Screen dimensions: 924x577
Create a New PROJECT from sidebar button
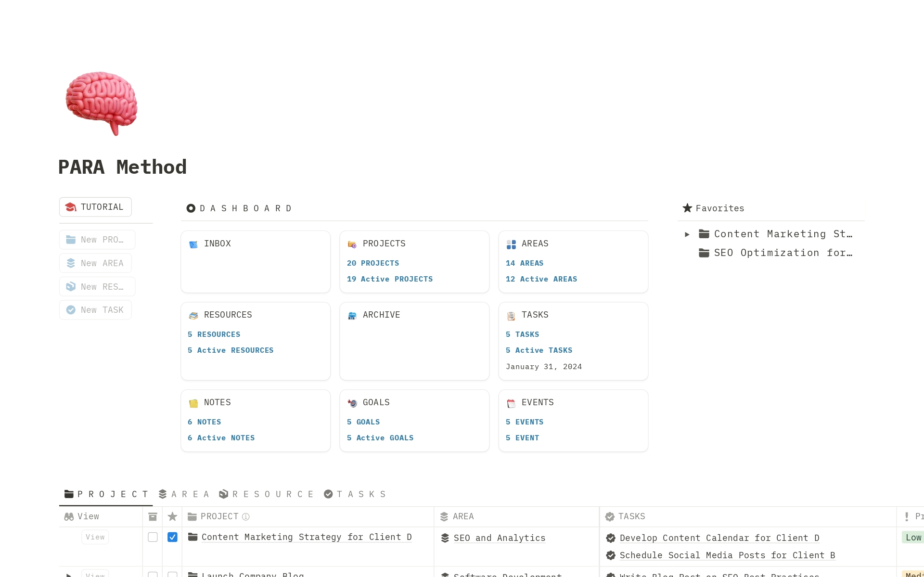(97, 240)
